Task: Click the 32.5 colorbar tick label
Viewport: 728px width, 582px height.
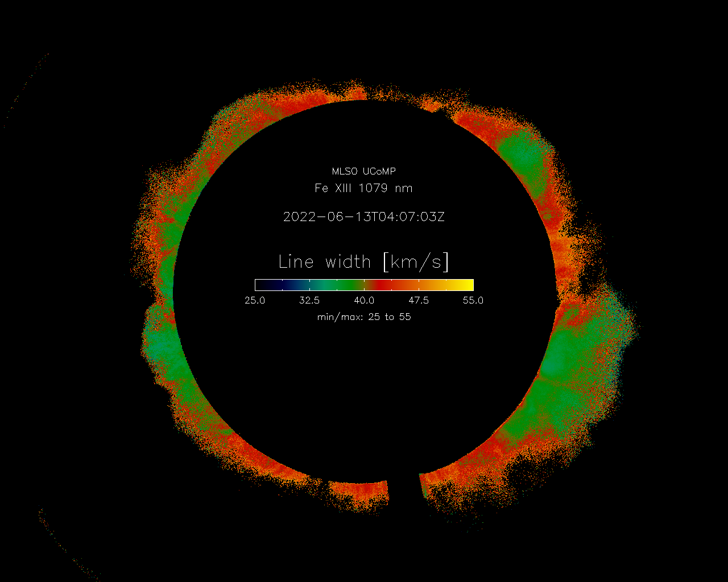Action: tap(309, 301)
